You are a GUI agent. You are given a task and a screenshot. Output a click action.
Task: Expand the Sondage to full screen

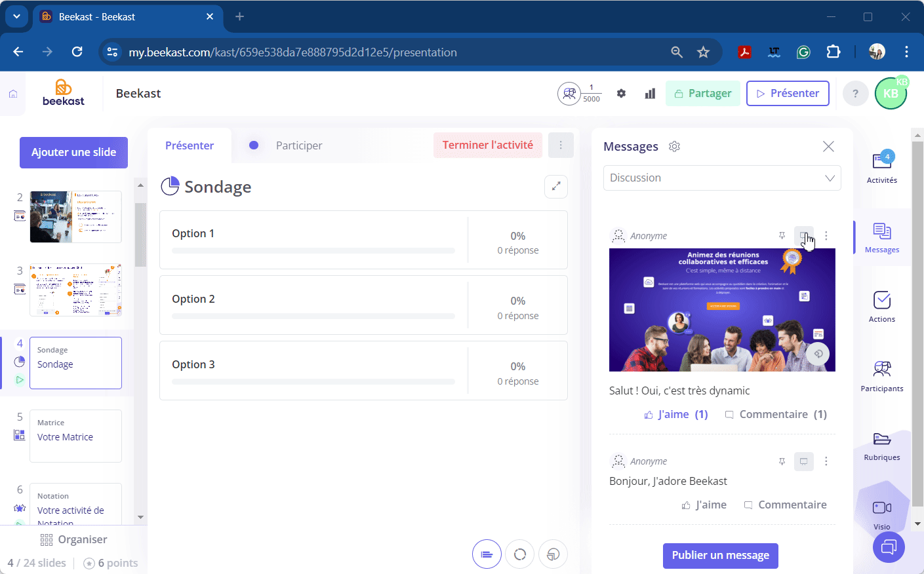coord(555,187)
